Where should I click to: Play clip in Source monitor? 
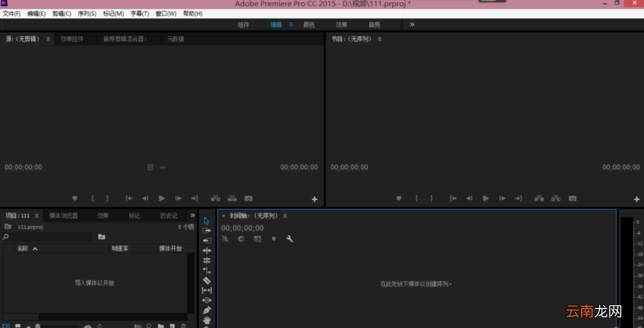(x=162, y=198)
